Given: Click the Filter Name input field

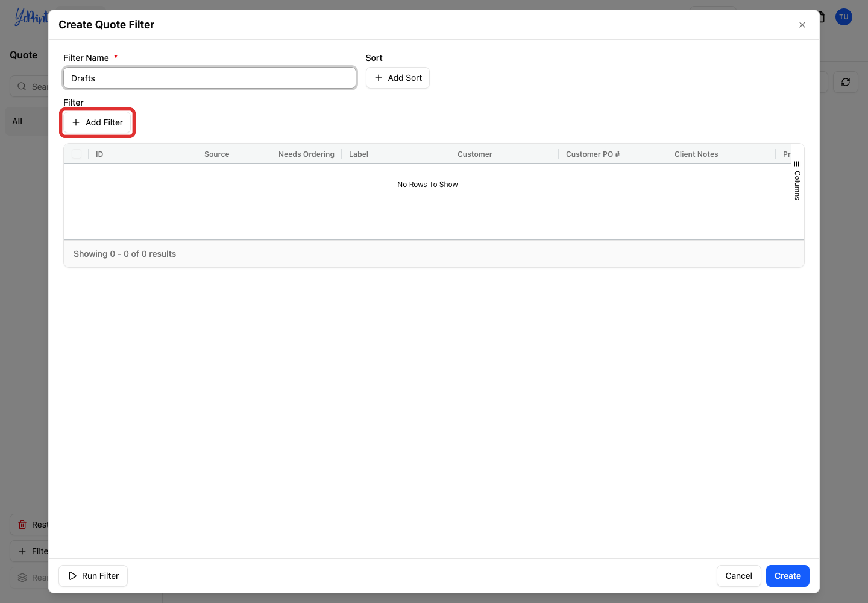Looking at the screenshot, I should tap(210, 78).
